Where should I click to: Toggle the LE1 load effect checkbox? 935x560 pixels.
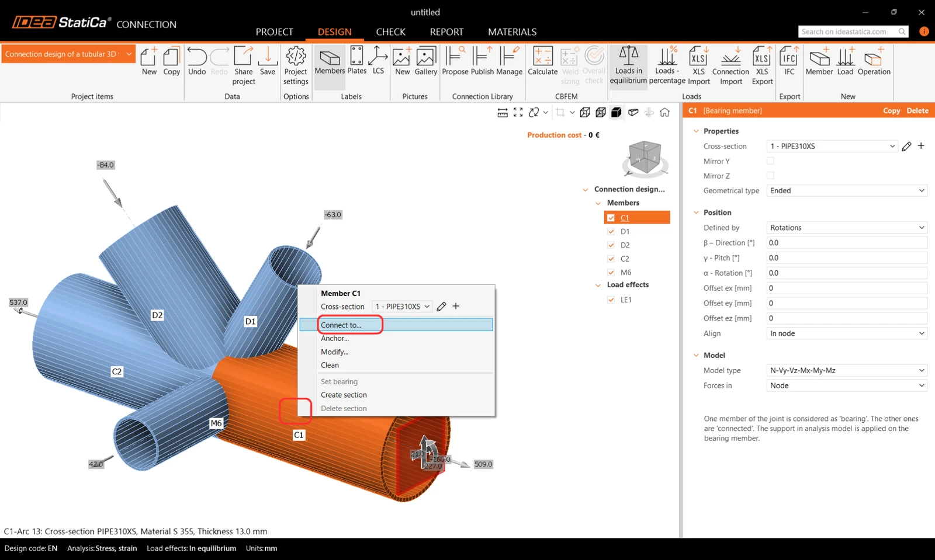click(x=611, y=300)
